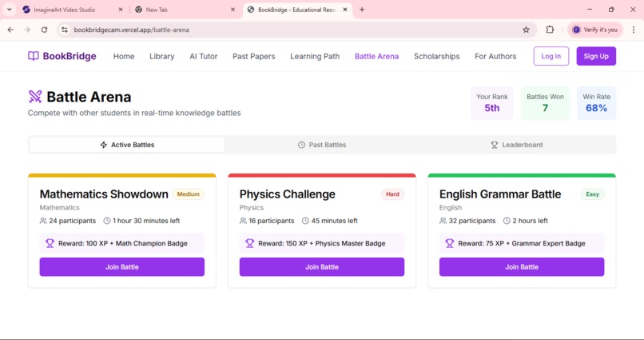Viewport: 644px width, 340px height.
Task: Click the Physics Challenge title
Action: [x=288, y=194]
